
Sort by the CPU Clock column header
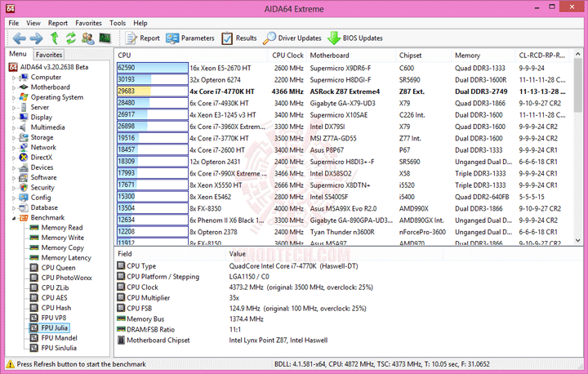click(287, 56)
